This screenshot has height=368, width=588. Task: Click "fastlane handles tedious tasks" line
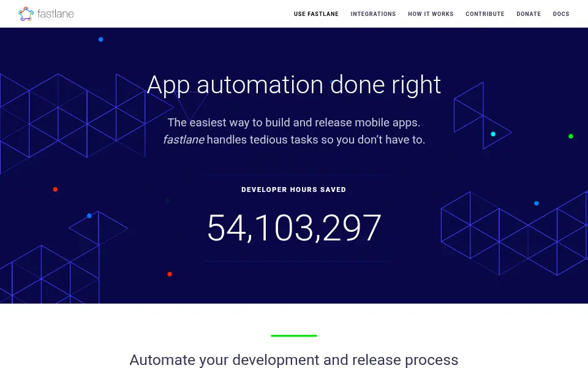[x=294, y=140]
